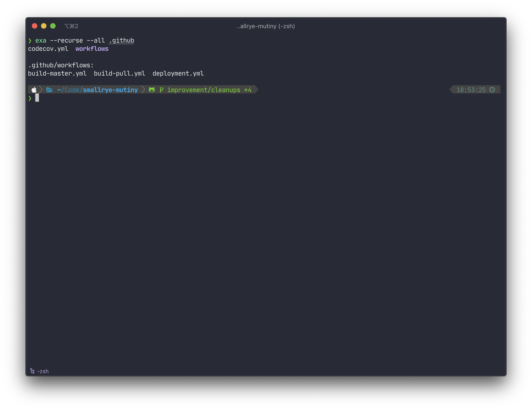Click the purple workflows directory name
The width and height of the screenshot is (532, 410).
[92, 49]
